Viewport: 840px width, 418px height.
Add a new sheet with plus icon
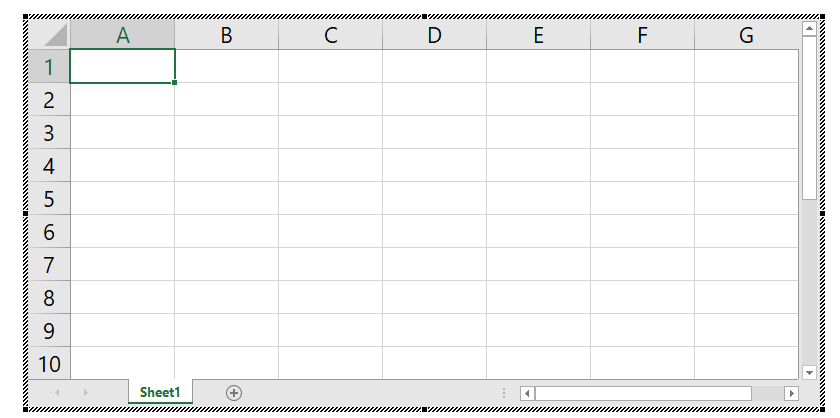point(234,393)
